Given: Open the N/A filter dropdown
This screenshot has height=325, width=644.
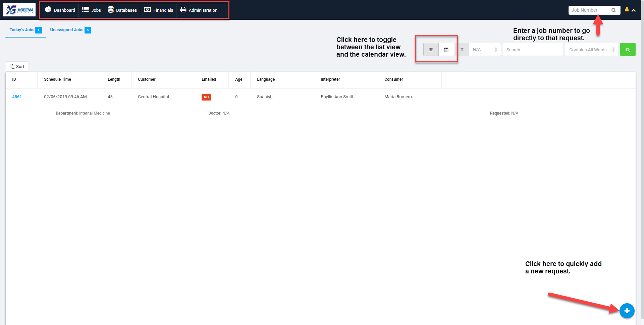Looking at the screenshot, I should 485,50.
